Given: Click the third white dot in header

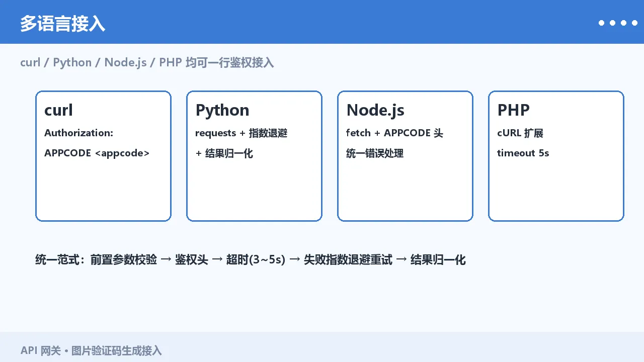Looking at the screenshot, I should 623,23.
